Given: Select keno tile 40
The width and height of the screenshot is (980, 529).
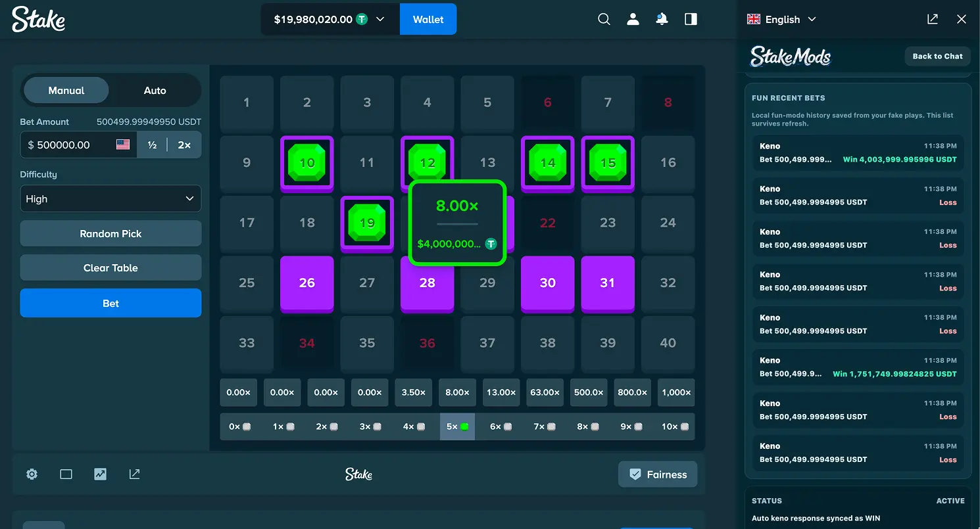Looking at the screenshot, I should pos(668,344).
